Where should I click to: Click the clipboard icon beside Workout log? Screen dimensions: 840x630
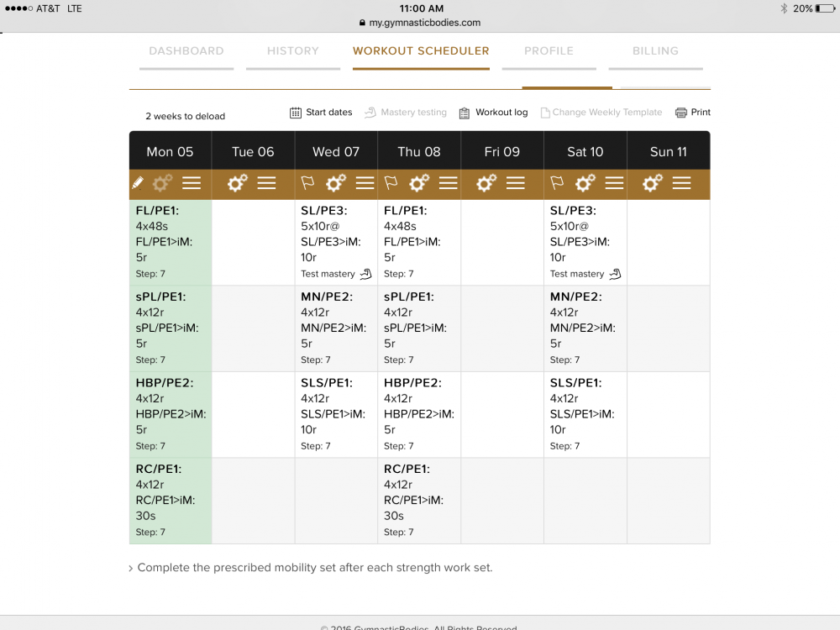465,113
